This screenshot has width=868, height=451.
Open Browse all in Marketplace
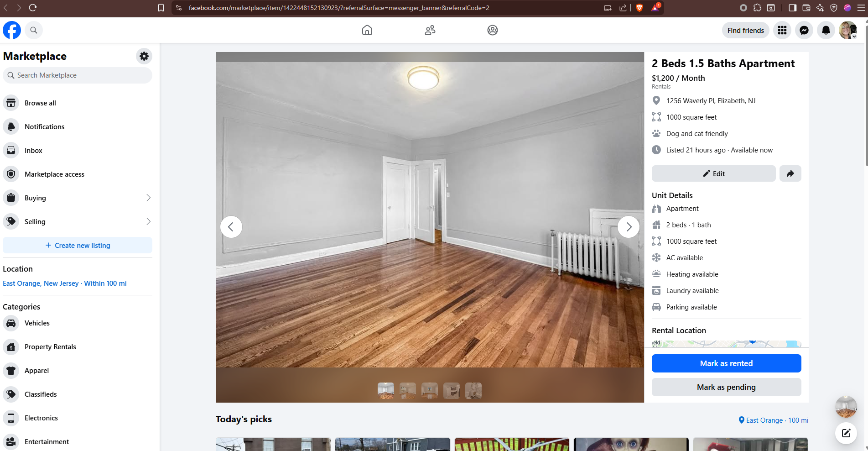click(x=78, y=103)
